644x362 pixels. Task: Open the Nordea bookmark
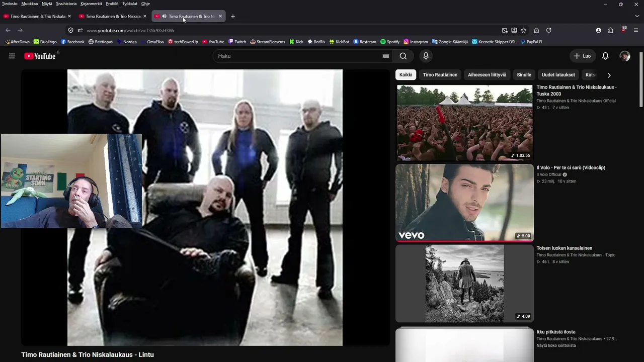126,42
